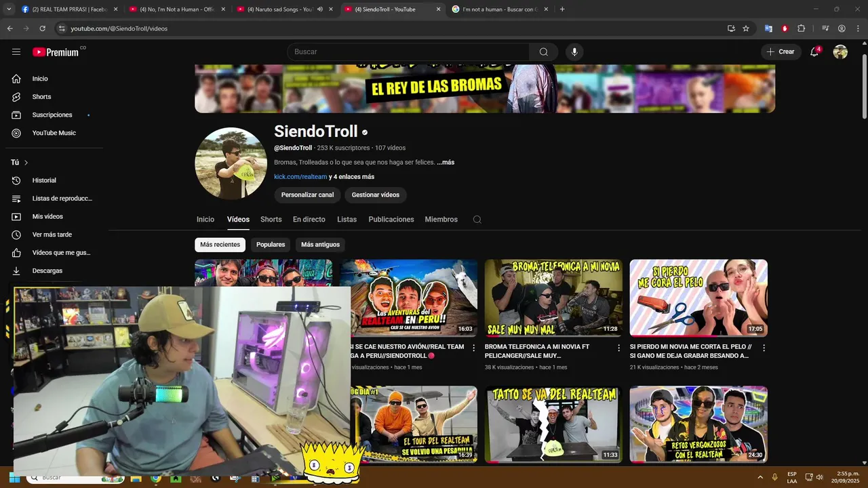Screen dimensions: 868x488
Task: Open a new browser tab
Action: tap(562, 9)
